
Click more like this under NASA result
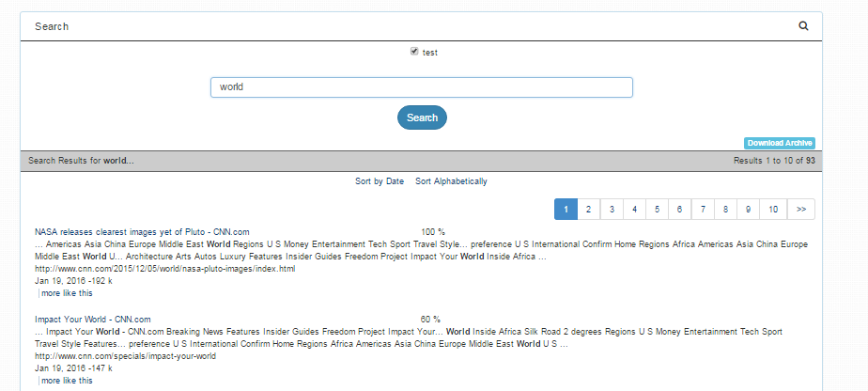[x=67, y=293]
